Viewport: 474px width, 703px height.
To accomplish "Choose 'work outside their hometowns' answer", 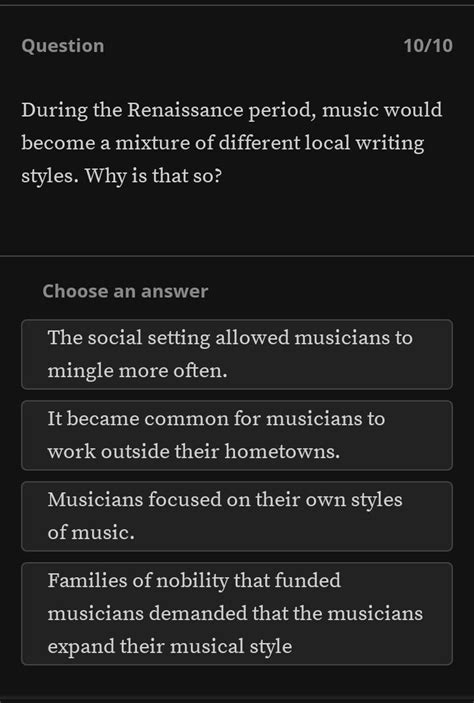I will coord(237,435).
